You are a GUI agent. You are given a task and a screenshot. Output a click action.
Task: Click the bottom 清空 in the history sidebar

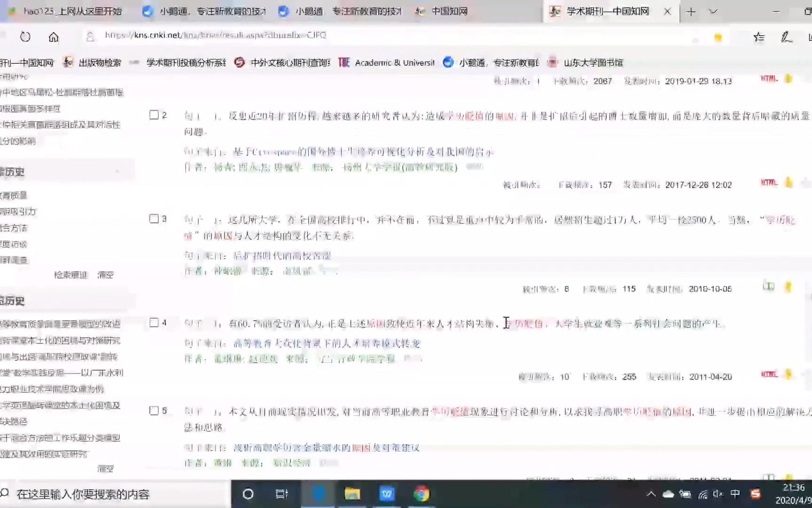point(105,468)
